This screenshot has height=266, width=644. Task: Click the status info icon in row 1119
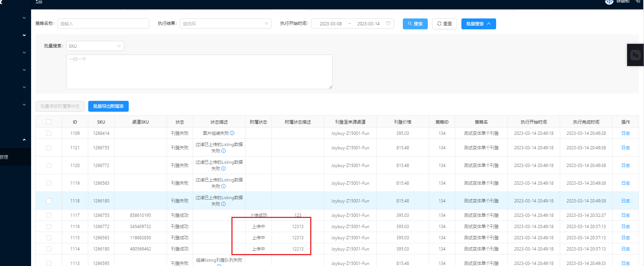click(223, 186)
